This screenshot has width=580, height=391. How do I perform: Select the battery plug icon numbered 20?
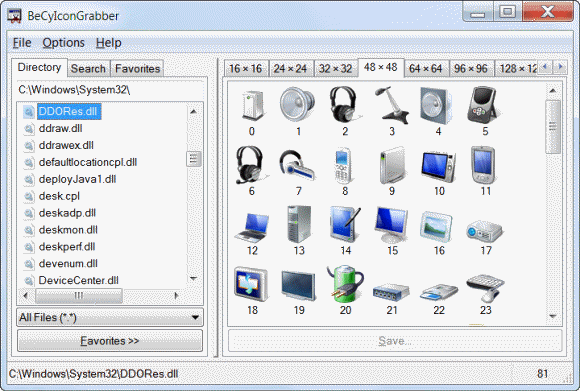345,283
